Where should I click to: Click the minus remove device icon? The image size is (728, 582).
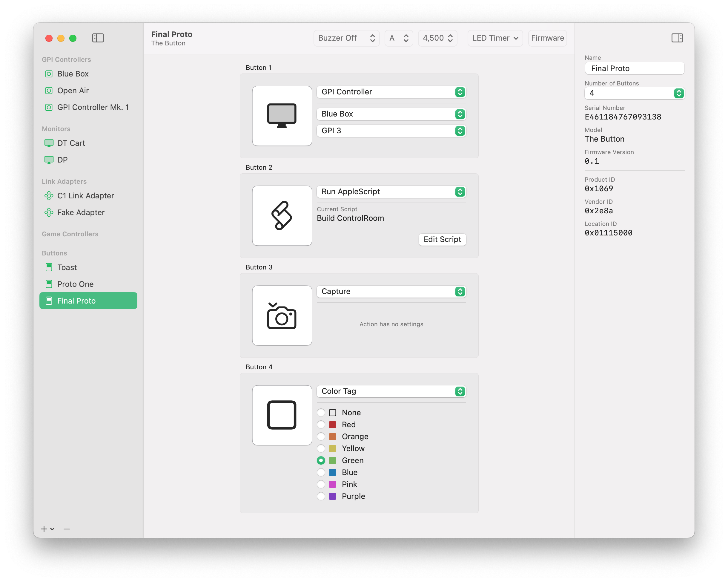pos(67,529)
